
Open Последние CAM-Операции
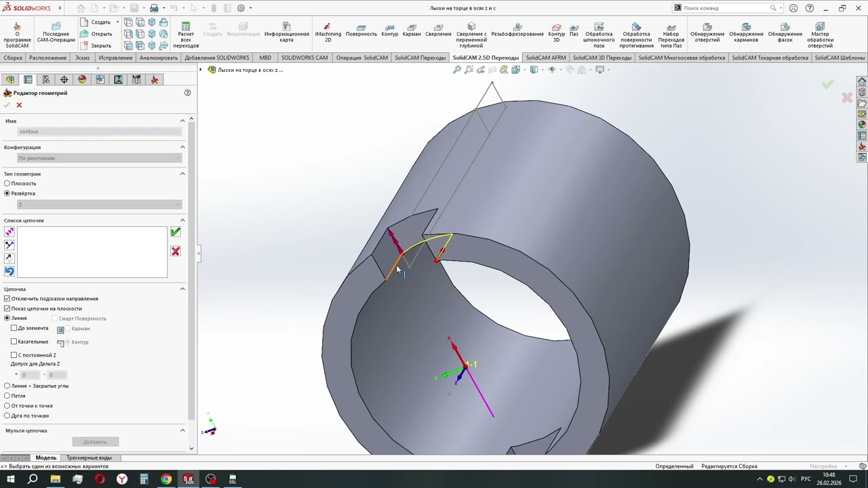[56, 33]
